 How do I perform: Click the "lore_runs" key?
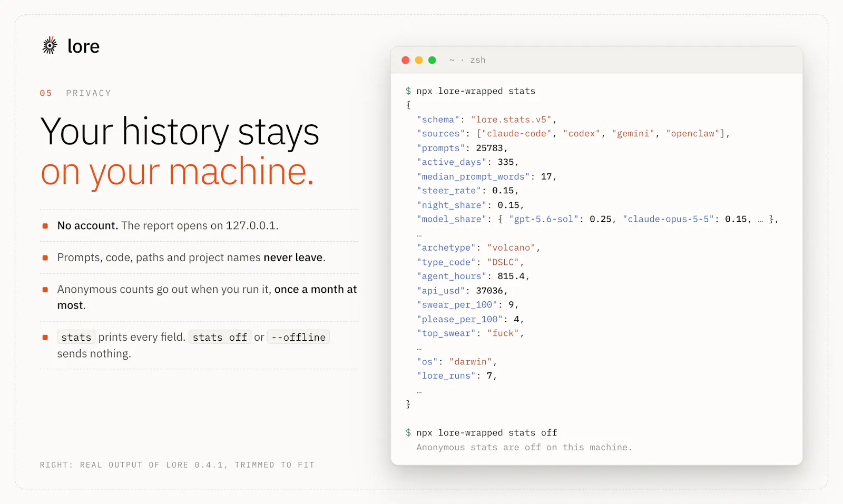(x=446, y=376)
